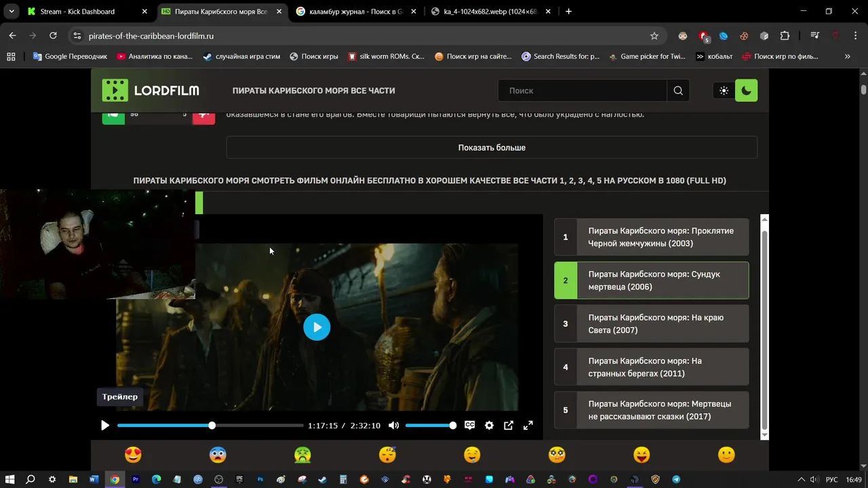This screenshot has height=488, width=868.
Task: Select part 2 Сундук мертвеца
Action: click(x=652, y=281)
